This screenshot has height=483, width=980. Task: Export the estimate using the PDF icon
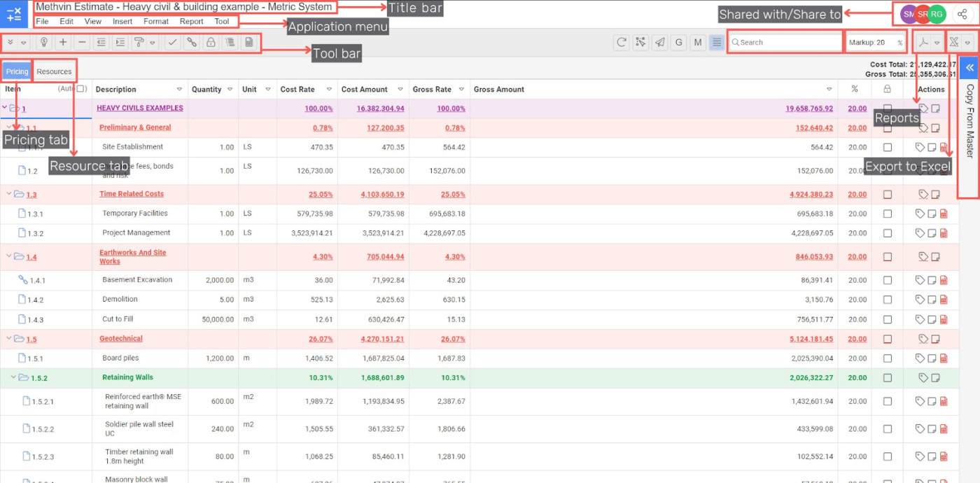[x=924, y=42]
